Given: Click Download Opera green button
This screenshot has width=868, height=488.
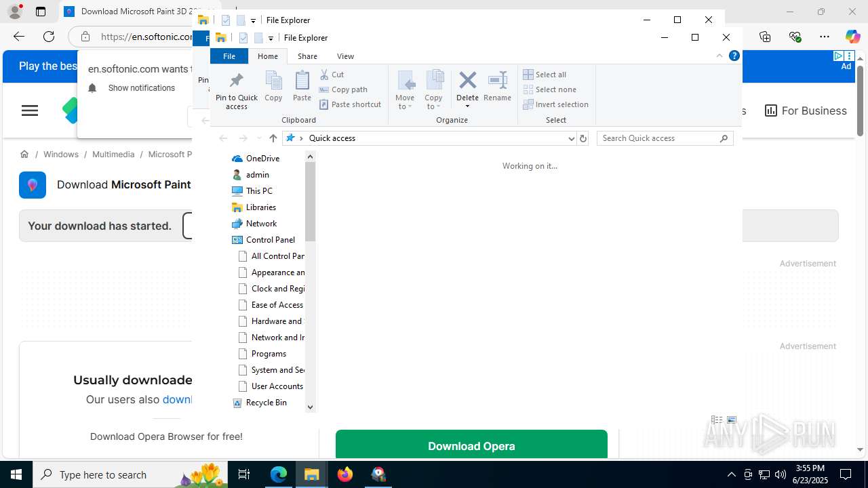Looking at the screenshot, I should [x=471, y=445].
